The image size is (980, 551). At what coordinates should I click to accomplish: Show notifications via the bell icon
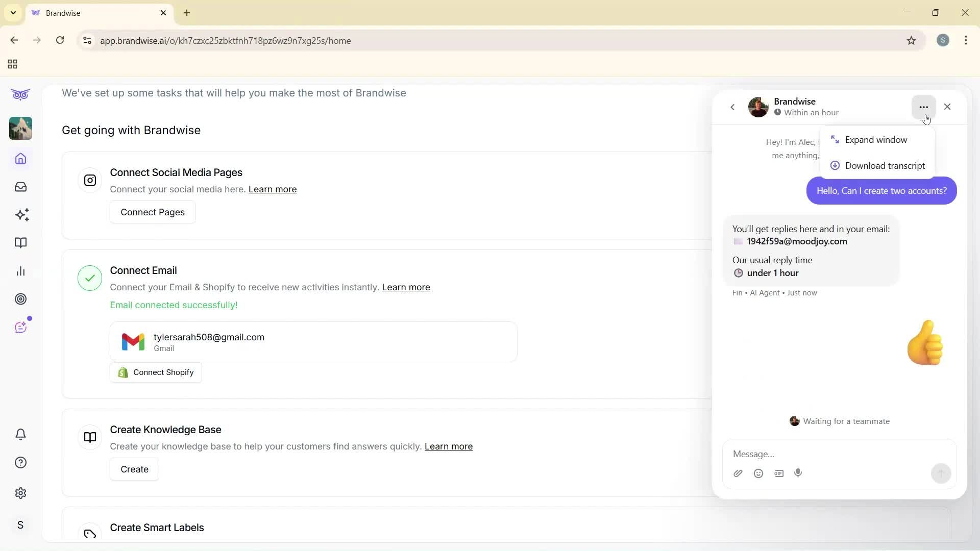tap(20, 434)
